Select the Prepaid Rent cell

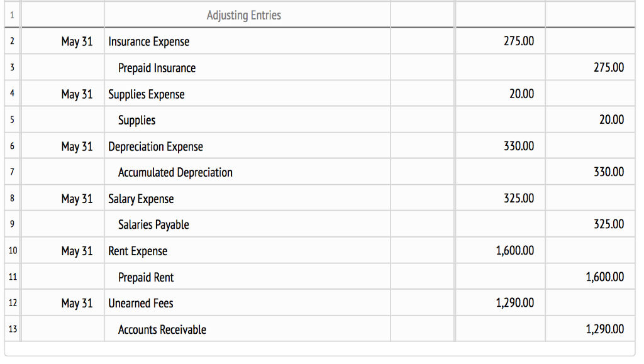click(x=145, y=277)
